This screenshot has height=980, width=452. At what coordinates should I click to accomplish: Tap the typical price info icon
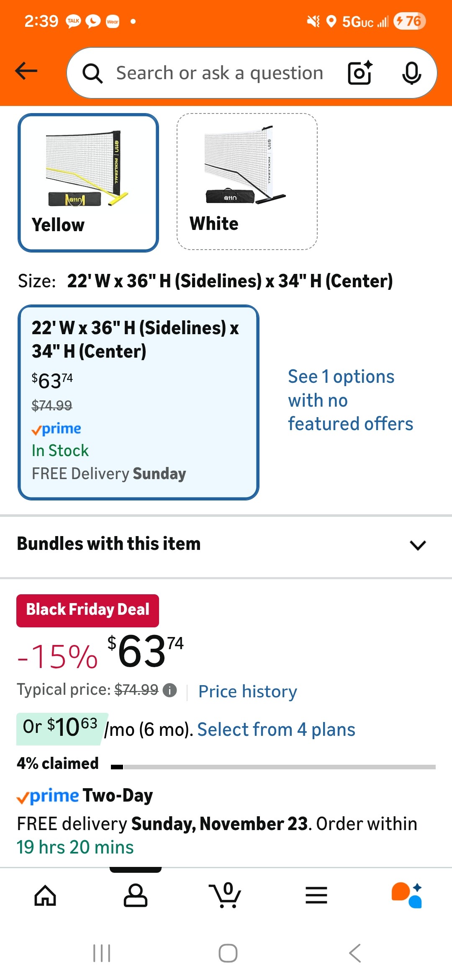click(169, 690)
